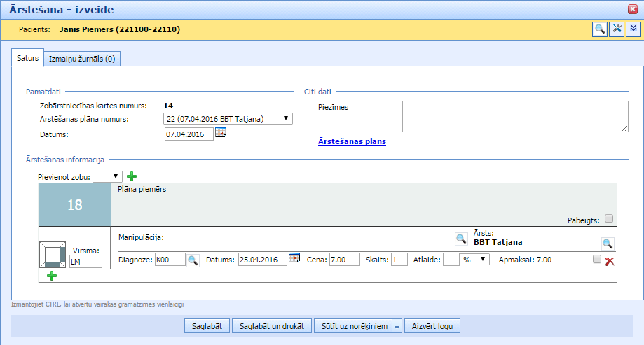Open diagnosis lookup next to K00

coord(193,260)
